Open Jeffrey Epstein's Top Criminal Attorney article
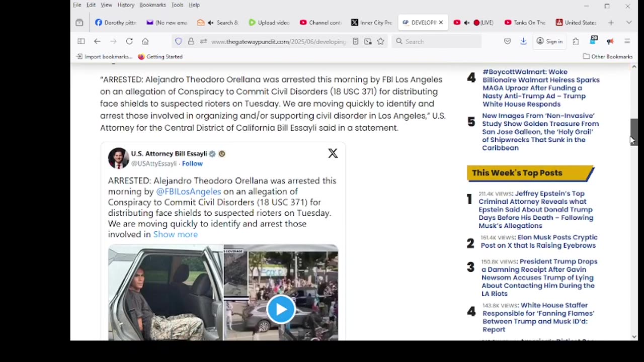644x362 pixels. 537,210
